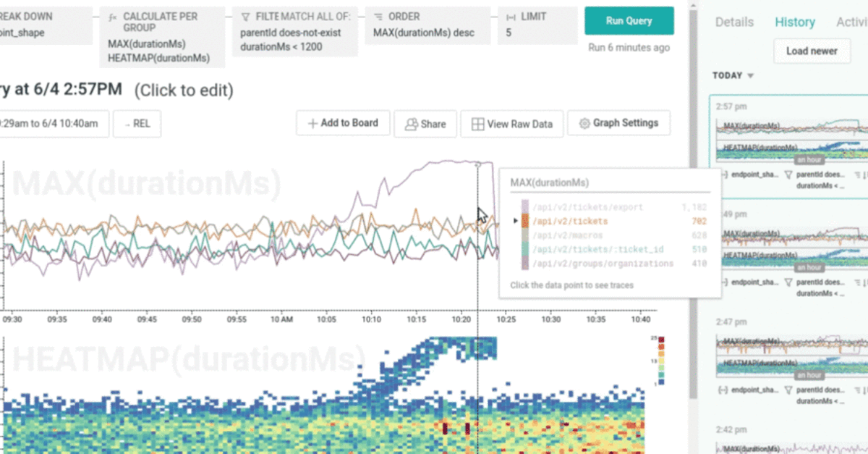Edit the LIMIT clause box
This screenshot has height=454, width=868.
coord(537,26)
